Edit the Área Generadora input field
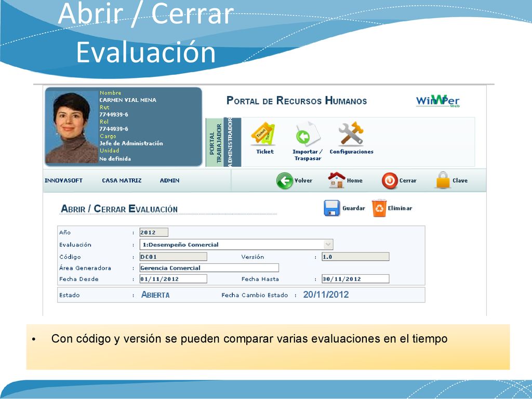Viewport: 532px width, 399px height. [209, 268]
